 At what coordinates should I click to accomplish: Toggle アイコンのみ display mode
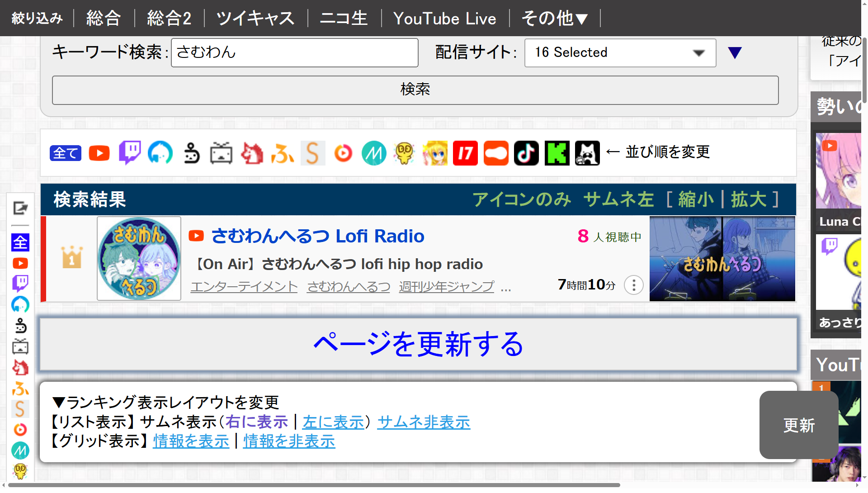click(x=522, y=199)
